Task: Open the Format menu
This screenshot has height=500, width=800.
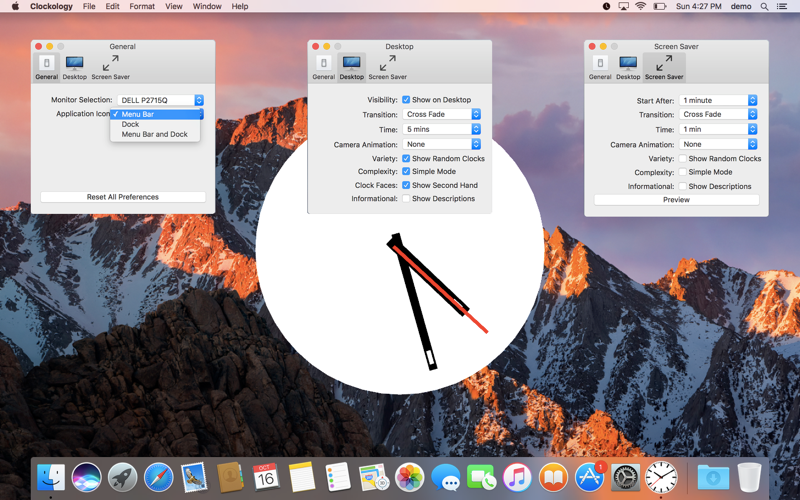Action: [142, 6]
